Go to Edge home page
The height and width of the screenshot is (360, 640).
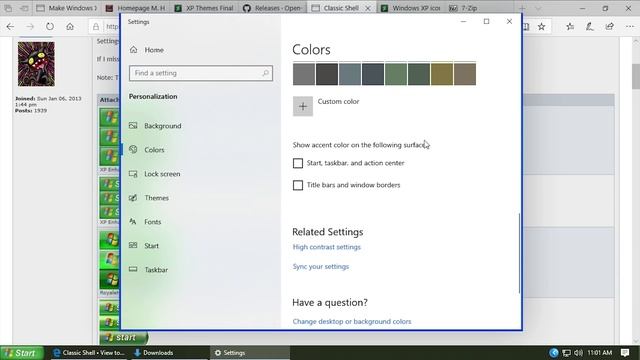click(70, 27)
